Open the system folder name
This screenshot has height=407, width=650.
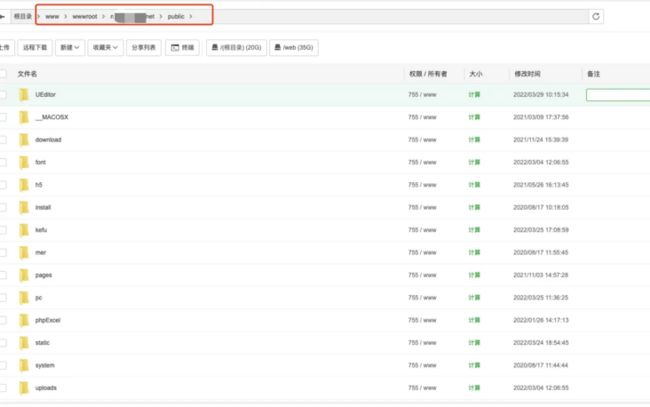pyautogui.click(x=45, y=365)
